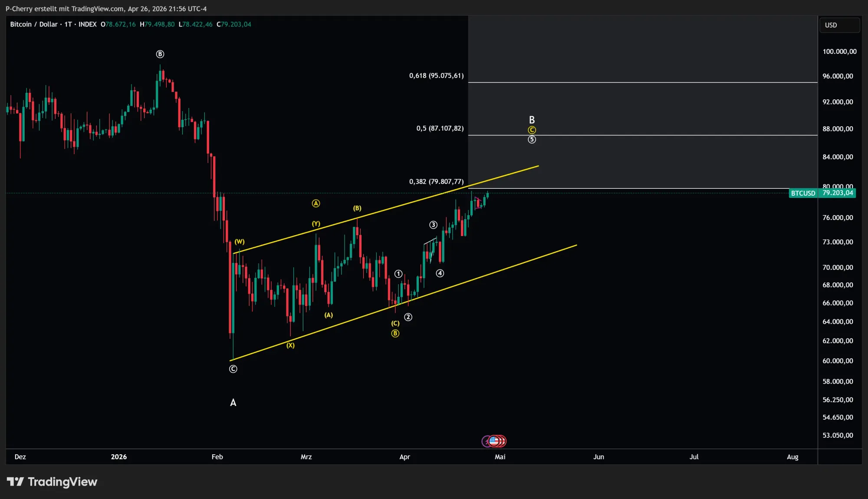Image resolution: width=868 pixels, height=499 pixels.
Task: Click the TradingView logo in the bottom-left corner
Action: point(52,482)
